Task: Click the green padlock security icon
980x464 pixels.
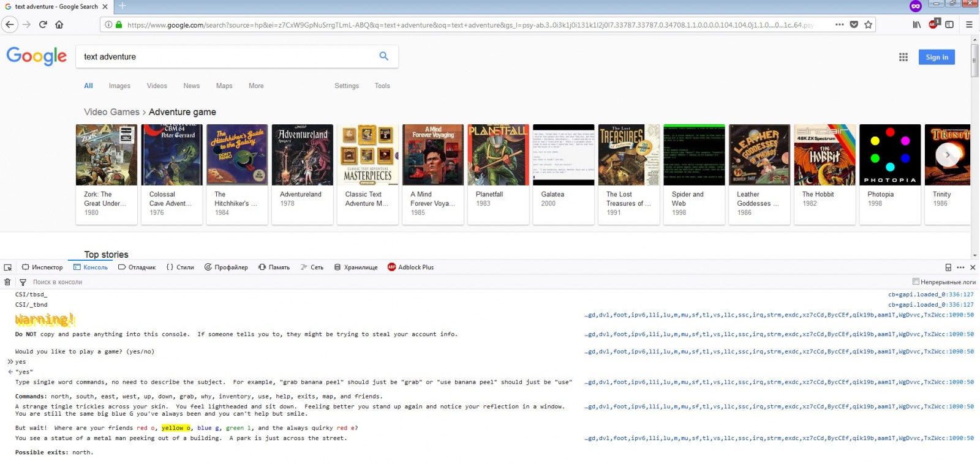Action: point(119,25)
